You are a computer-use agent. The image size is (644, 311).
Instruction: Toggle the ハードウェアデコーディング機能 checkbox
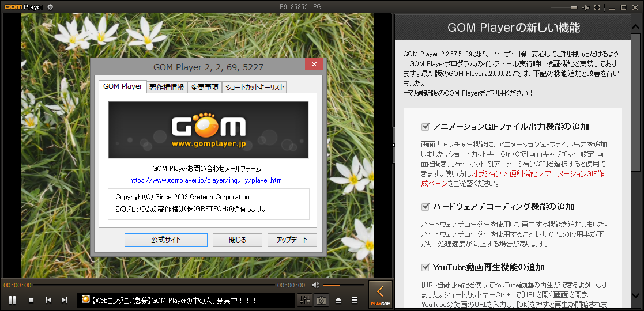425,206
